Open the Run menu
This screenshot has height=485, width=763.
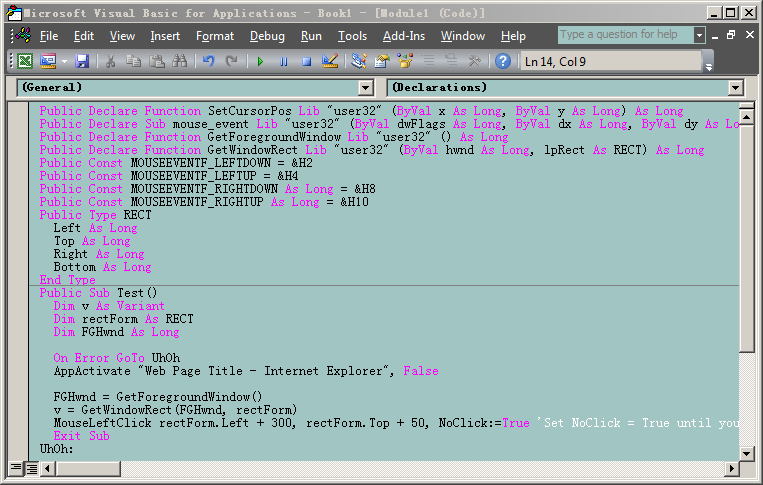pyautogui.click(x=311, y=36)
